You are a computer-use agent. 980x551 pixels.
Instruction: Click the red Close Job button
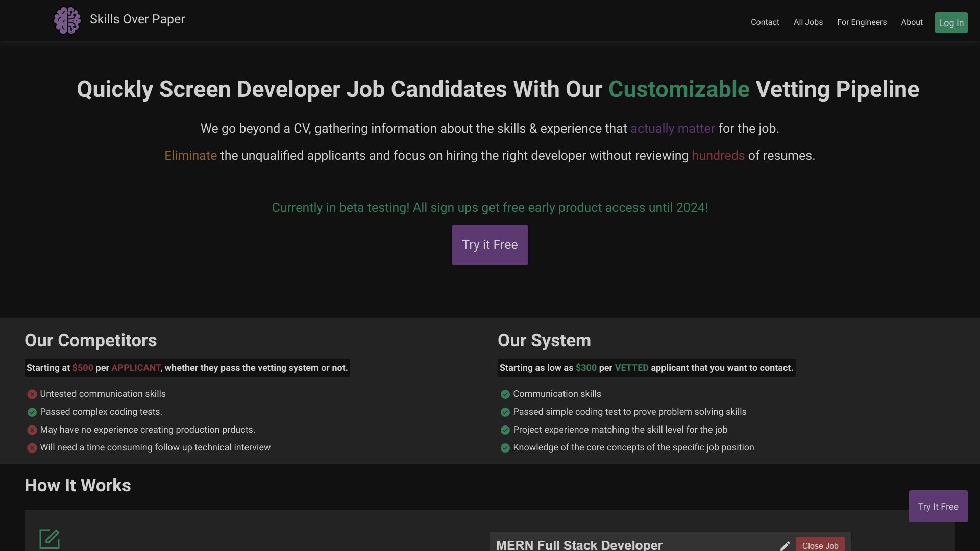coord(820,545)
